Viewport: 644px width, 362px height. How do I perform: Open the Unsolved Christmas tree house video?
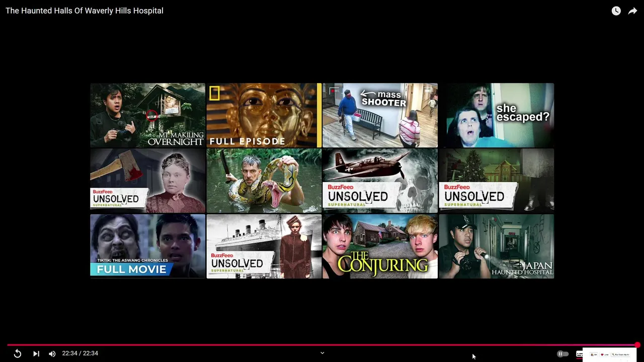[x=497, y=180]
